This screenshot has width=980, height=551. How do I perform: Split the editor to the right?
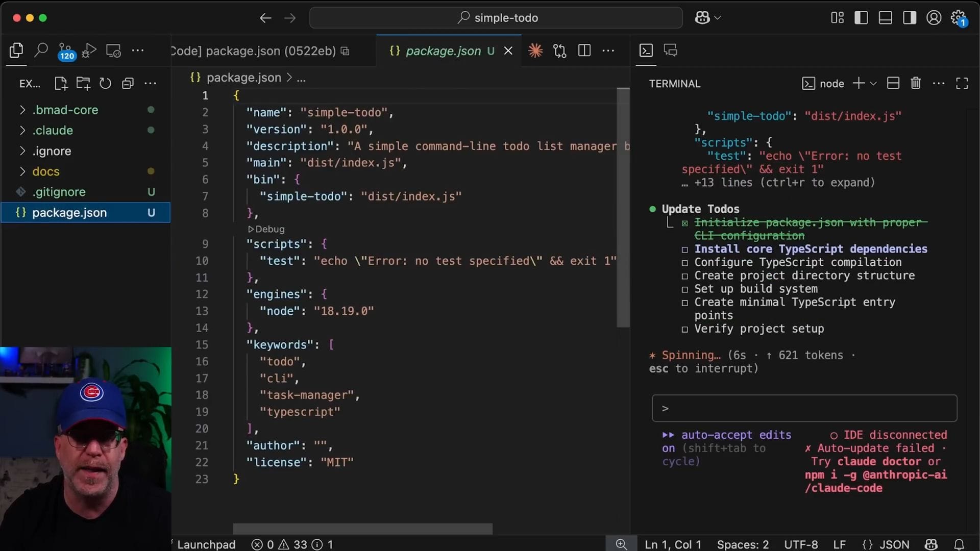(584, 51)
